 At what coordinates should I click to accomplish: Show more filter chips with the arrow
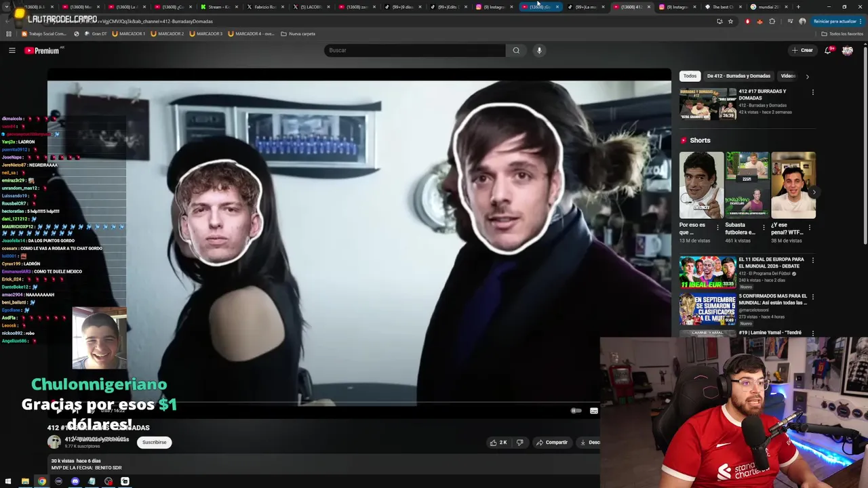[807, 77]
